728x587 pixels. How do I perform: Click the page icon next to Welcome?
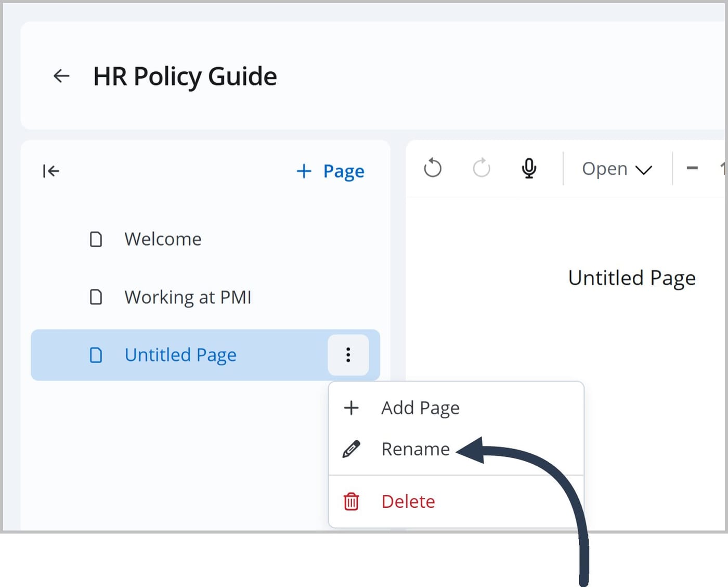[x=96, y=239]
